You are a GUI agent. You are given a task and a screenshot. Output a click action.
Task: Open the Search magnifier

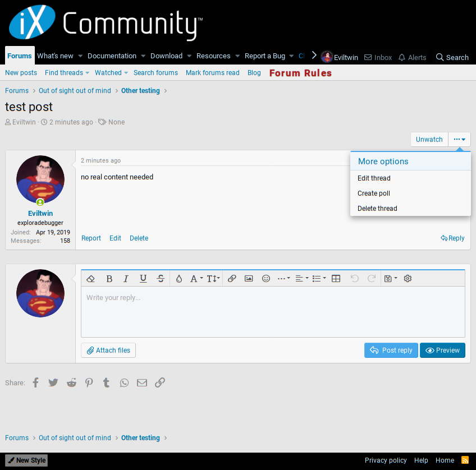(452, 57)
